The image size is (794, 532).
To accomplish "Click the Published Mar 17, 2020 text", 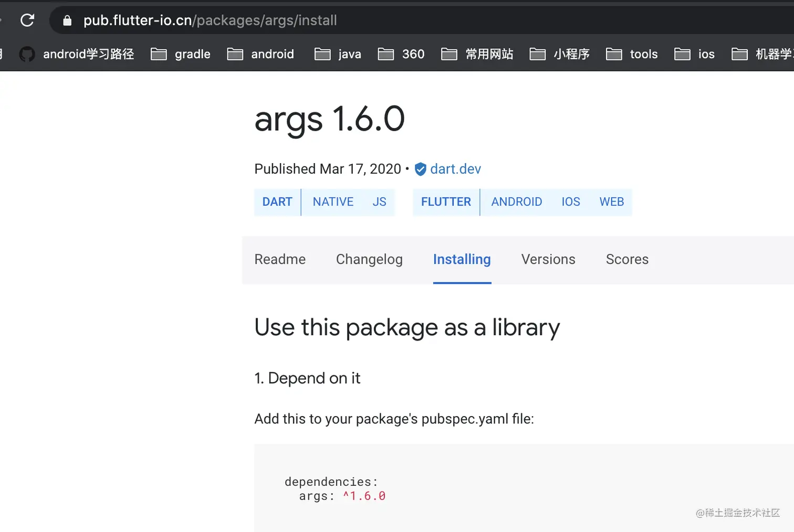I will click(x=328, y=169).
